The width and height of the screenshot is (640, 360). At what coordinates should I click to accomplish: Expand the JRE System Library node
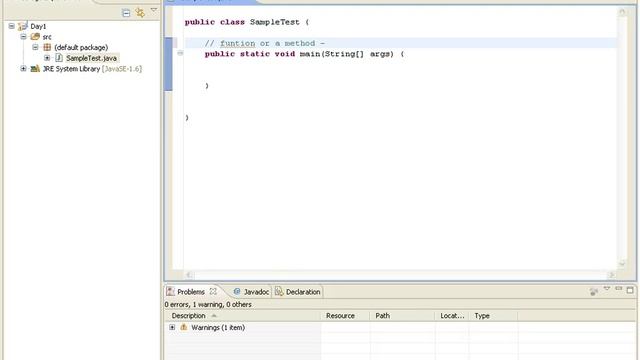pos(23,69)
